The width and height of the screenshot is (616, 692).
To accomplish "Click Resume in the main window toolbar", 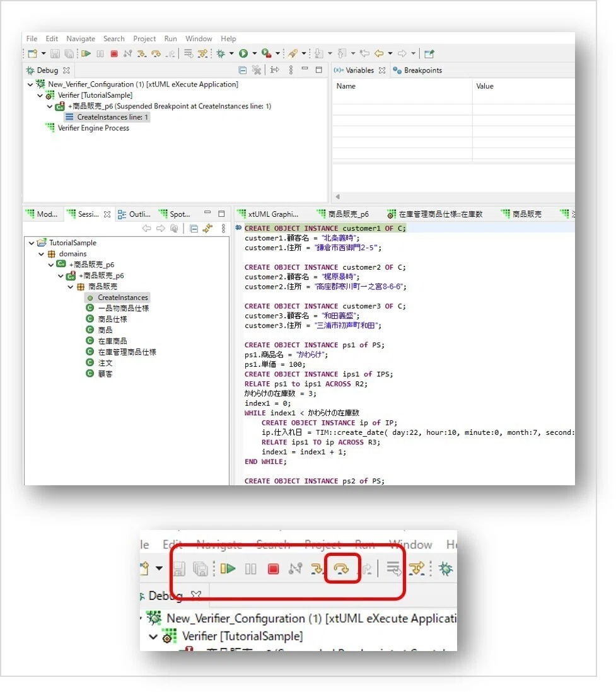I will point(86,54).
